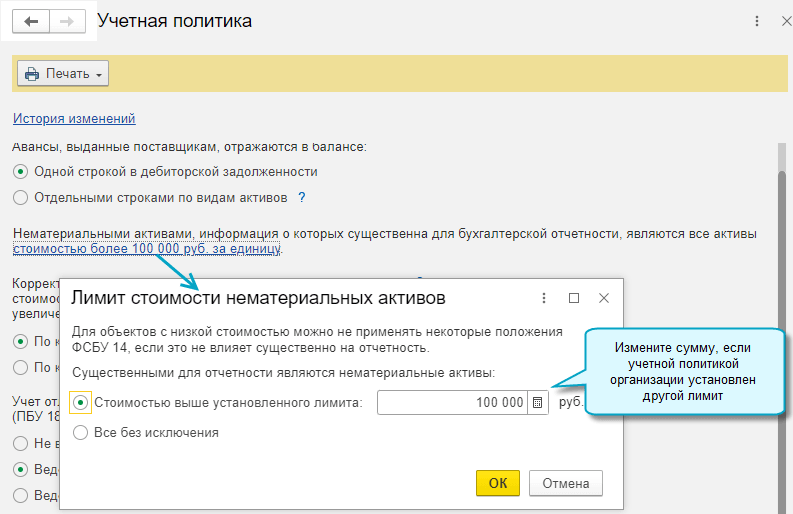Click the back navigation arrow
Screen dimensions: 793x514
pos(30,22)
